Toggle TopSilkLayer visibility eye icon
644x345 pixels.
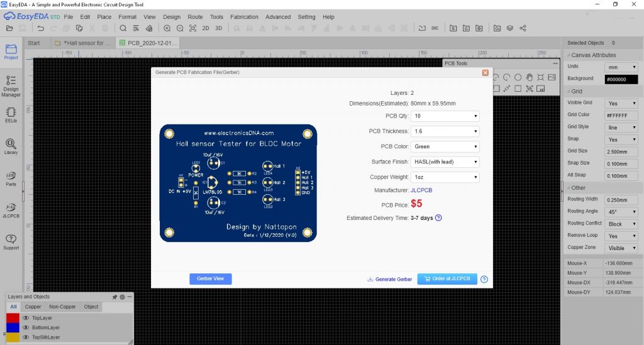[x=26, y=337]
